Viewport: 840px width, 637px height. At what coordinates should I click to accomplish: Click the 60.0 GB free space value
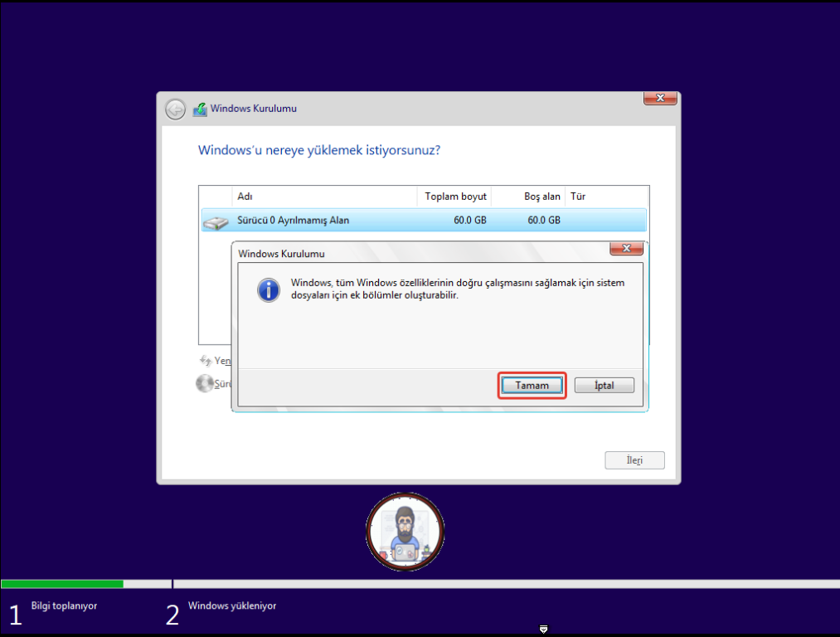pyautogui.click(x=544, y=220)
